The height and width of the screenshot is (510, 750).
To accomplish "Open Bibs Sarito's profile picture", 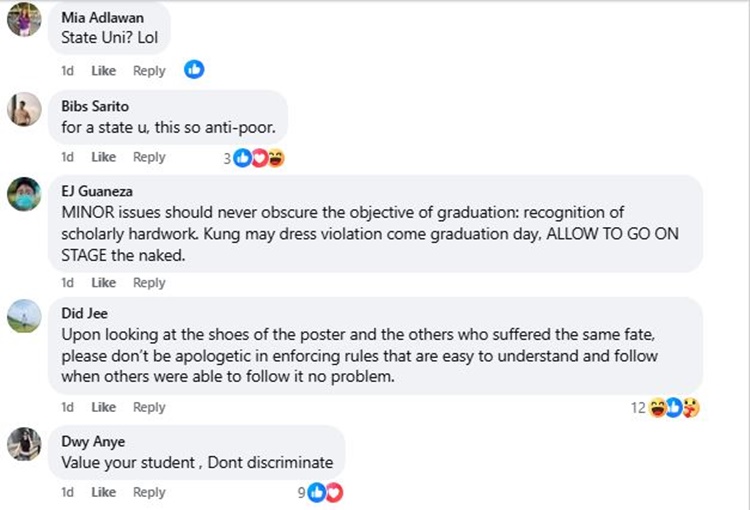I will tap(24, 109).
